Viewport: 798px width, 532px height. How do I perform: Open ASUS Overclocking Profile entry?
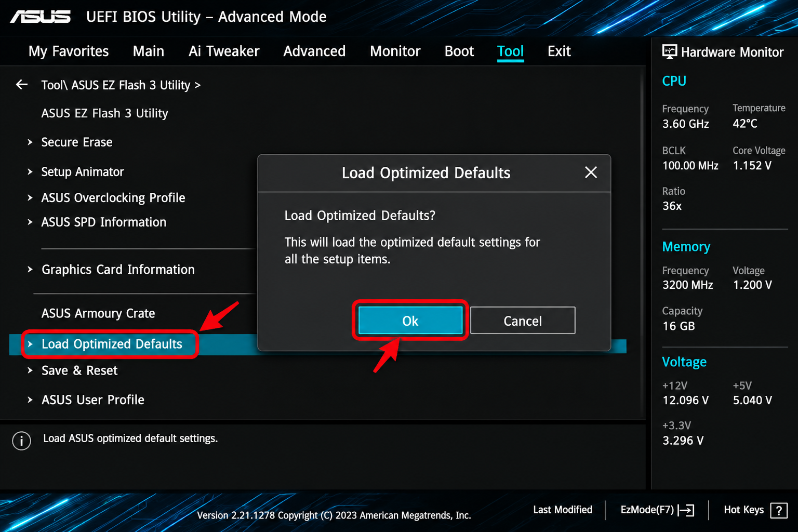(113, 198)
